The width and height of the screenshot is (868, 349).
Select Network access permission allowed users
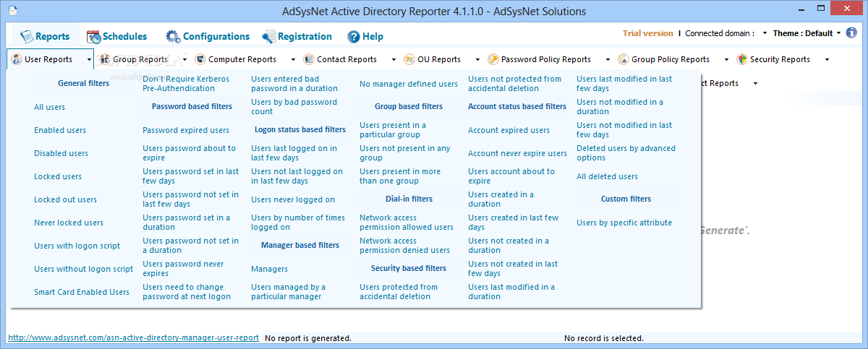tap(407, 223)
